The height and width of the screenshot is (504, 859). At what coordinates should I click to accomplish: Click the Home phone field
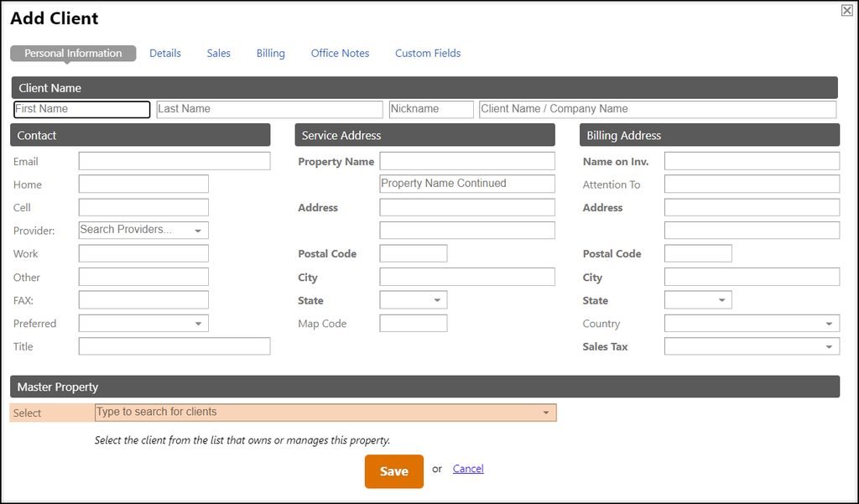143,184
